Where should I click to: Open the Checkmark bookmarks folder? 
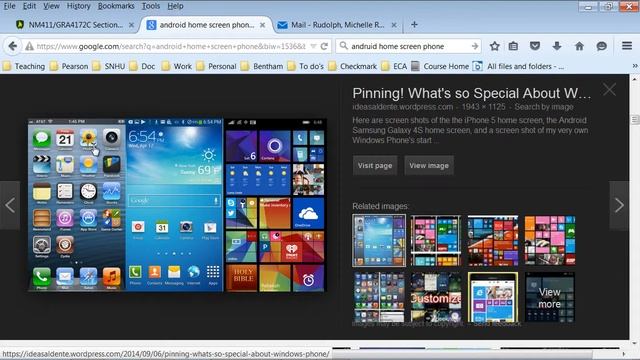(x=353, y=66)
